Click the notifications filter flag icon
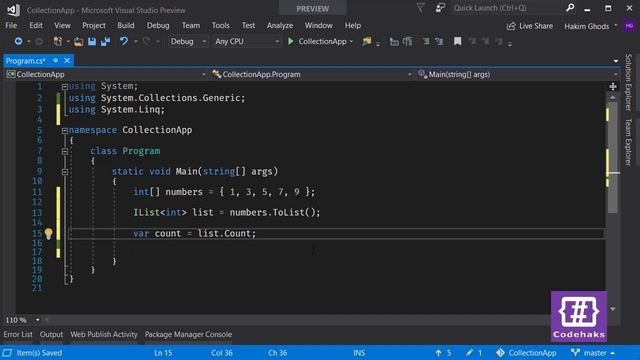640x360 pixels. point(420,8)
